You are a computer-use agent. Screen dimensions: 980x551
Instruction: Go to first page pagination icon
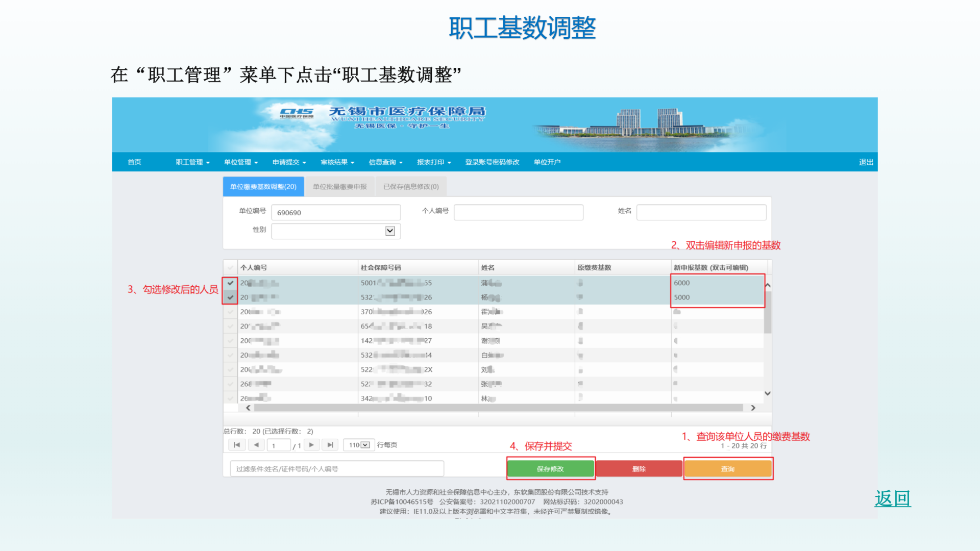point(237,445)
